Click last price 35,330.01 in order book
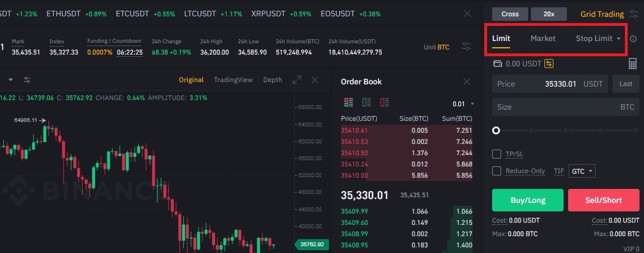This screenshot has width=644, height=253. tap(364, 195)
